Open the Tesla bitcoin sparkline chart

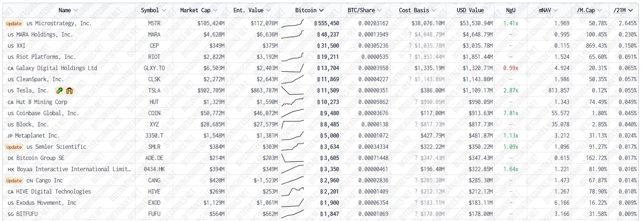293,91
